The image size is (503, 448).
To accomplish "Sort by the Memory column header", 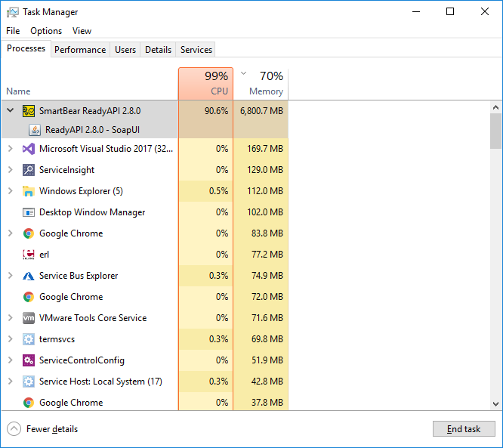I will point(261,84).
